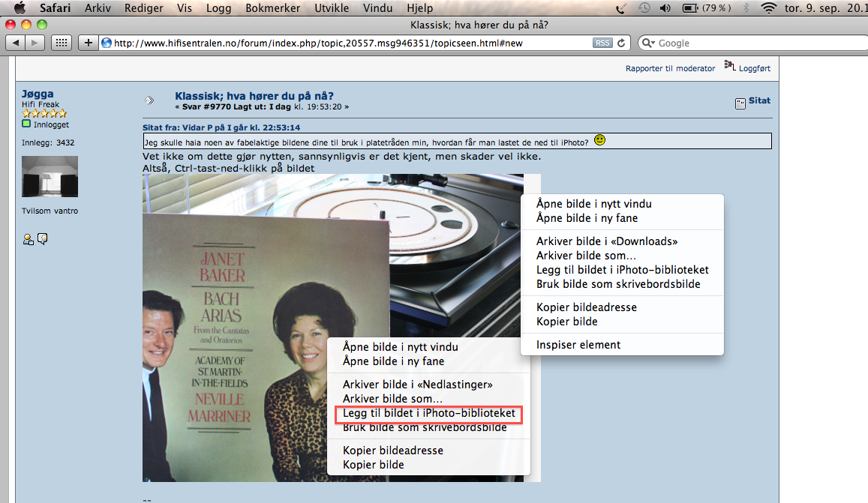Open the search magnifier dropdown
Screen dimensions: 868x503
(x=647, y=43)
